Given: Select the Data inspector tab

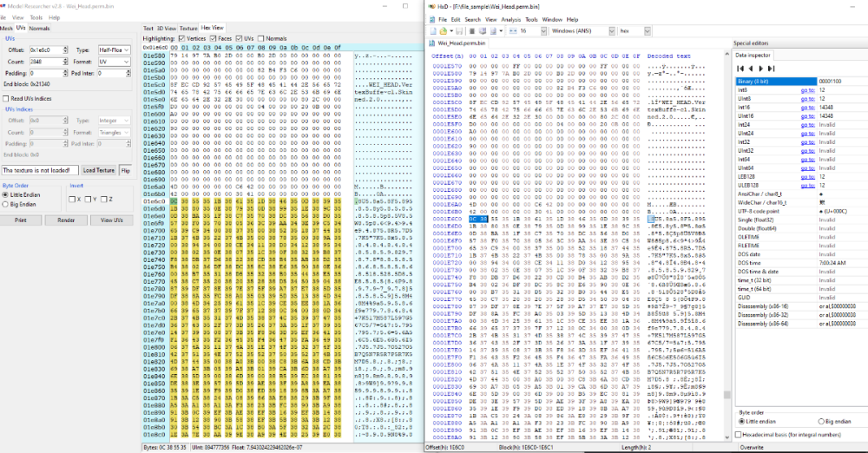Looking at the screenshot, I should point(753,56).
